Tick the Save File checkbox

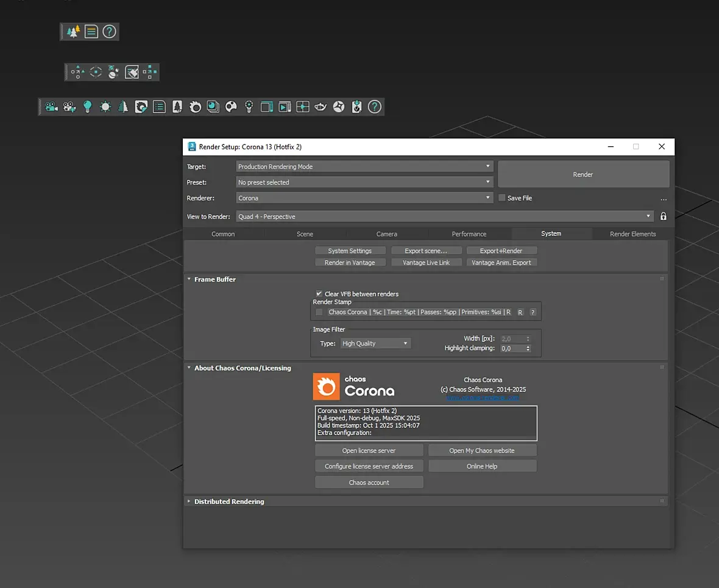502,198
